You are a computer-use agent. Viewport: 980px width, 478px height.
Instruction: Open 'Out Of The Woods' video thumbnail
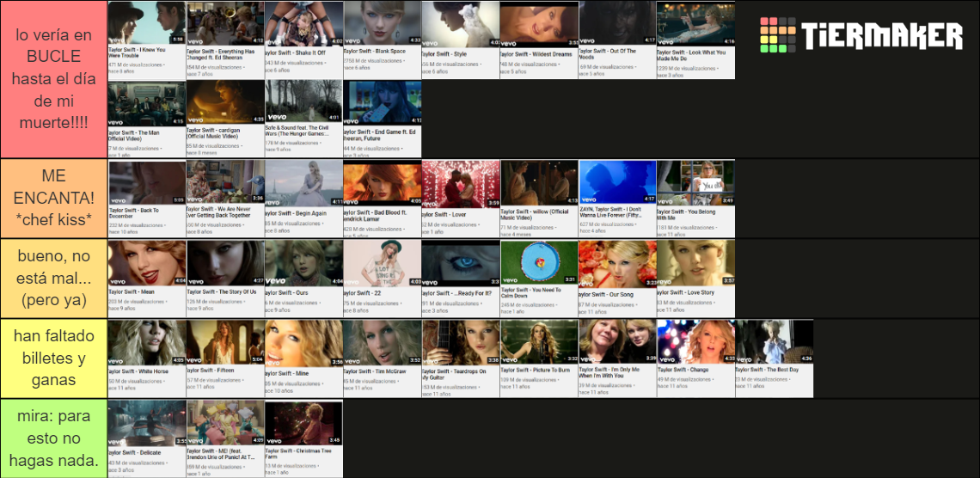[617, 40]
